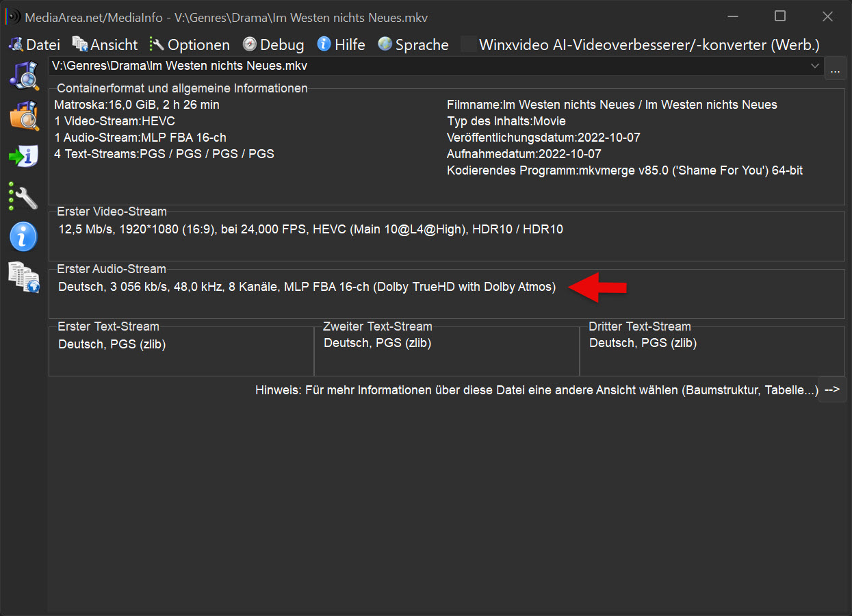Maximize the MediaInfo window

point(780,16)
